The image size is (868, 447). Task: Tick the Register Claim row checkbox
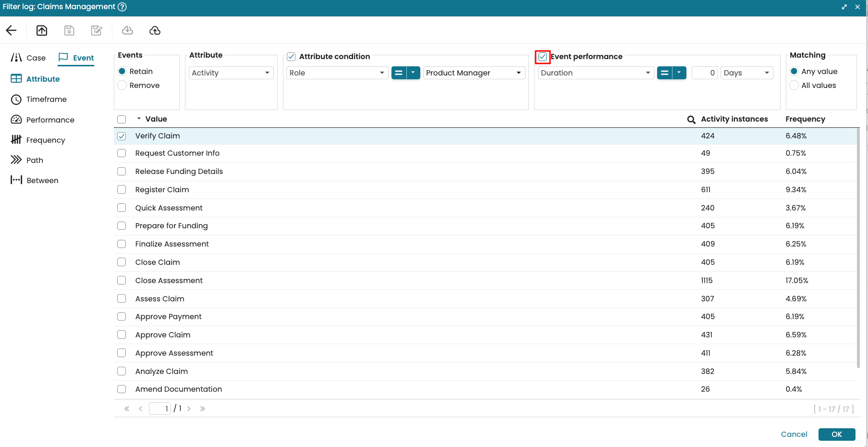(122, 190)
